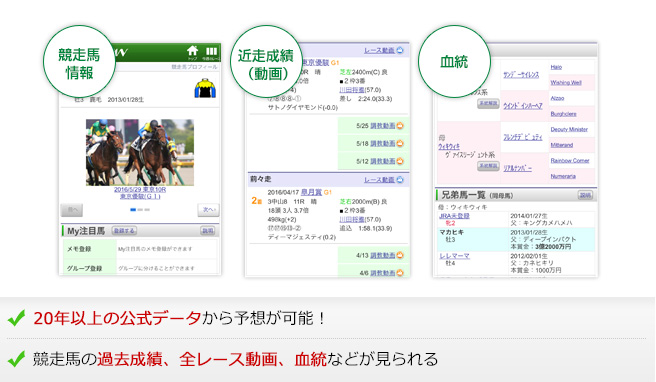656x382 pixels.
Task: Open the Numeraria pedigree link
Action: click(563, 176)
